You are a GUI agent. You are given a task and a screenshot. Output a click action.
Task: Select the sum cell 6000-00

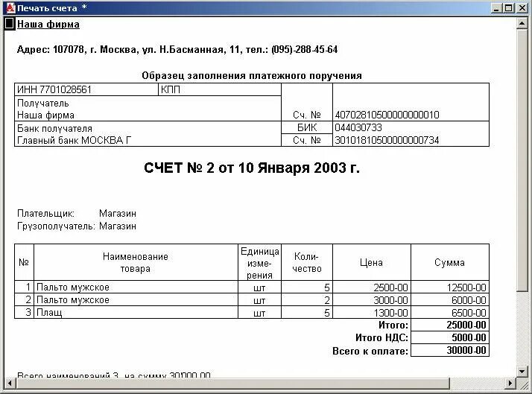(x=450, y=299)
